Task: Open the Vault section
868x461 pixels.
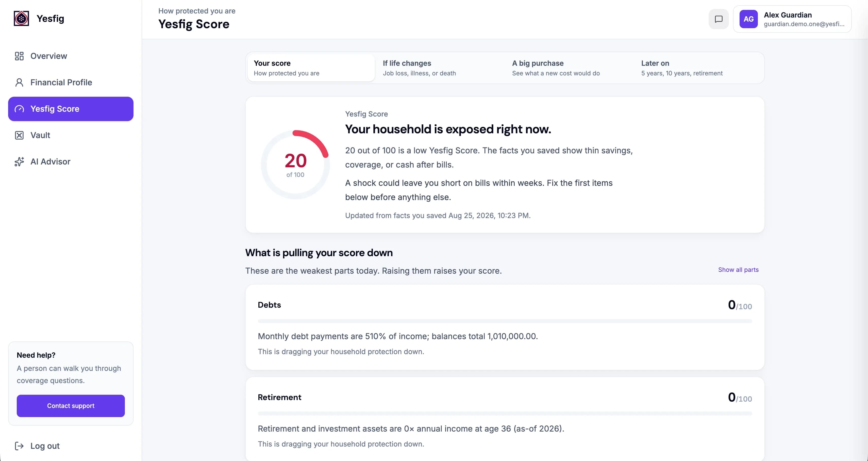Action: [x=71, y=135]
